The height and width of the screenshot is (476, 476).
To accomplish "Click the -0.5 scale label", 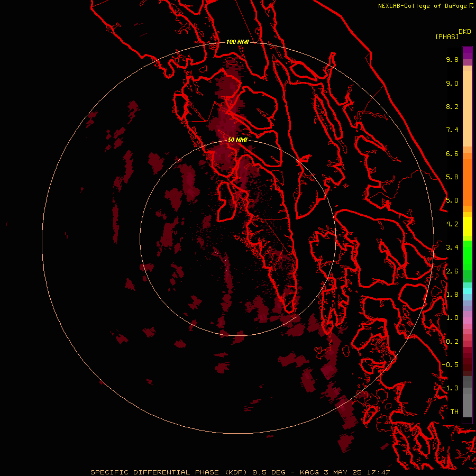I will point(450,365).
